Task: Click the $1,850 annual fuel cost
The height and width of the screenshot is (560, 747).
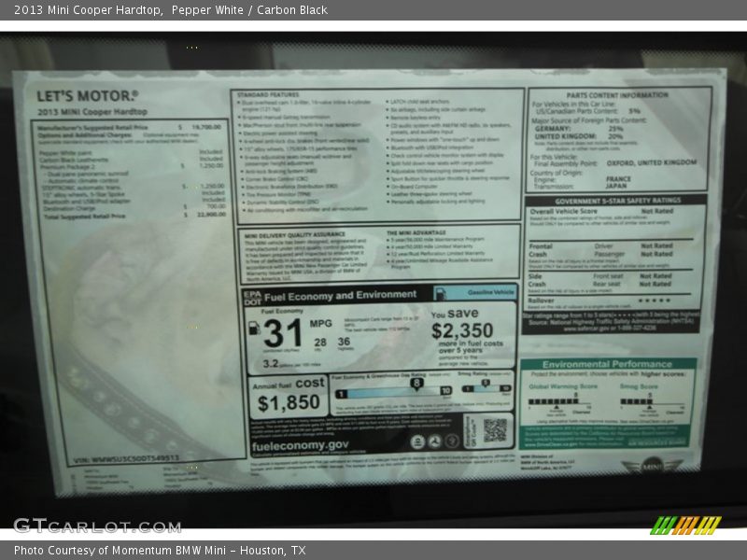Action: click(289, 403)
